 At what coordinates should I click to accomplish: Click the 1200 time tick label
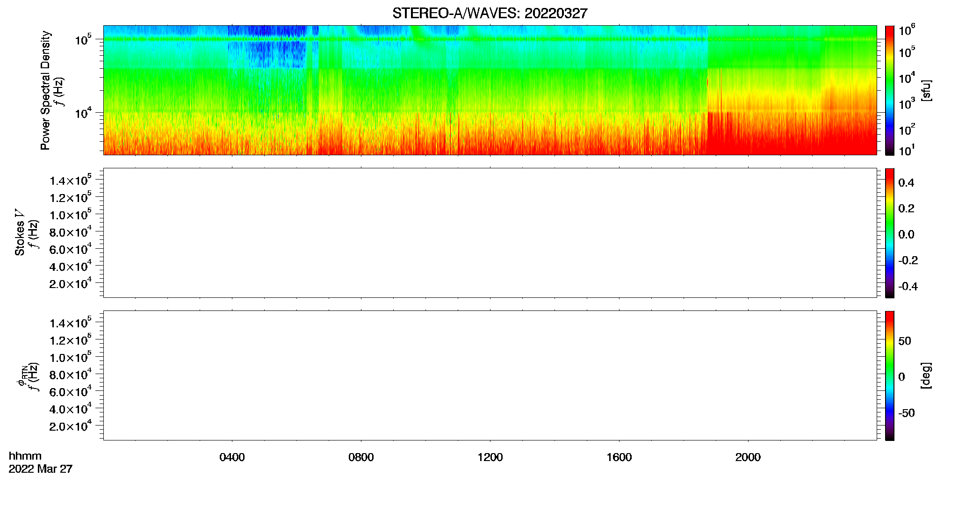pyautogui.click(x=490, y=457)
